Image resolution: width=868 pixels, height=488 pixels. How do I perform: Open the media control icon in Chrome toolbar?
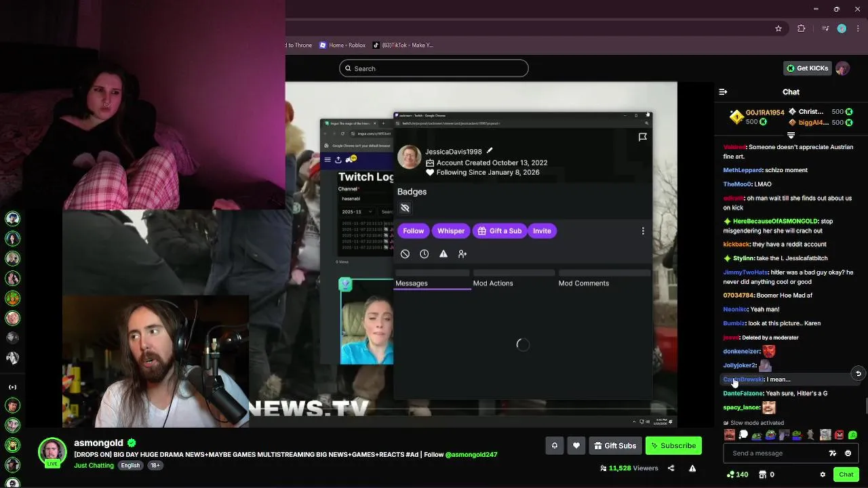pos(825,28)
